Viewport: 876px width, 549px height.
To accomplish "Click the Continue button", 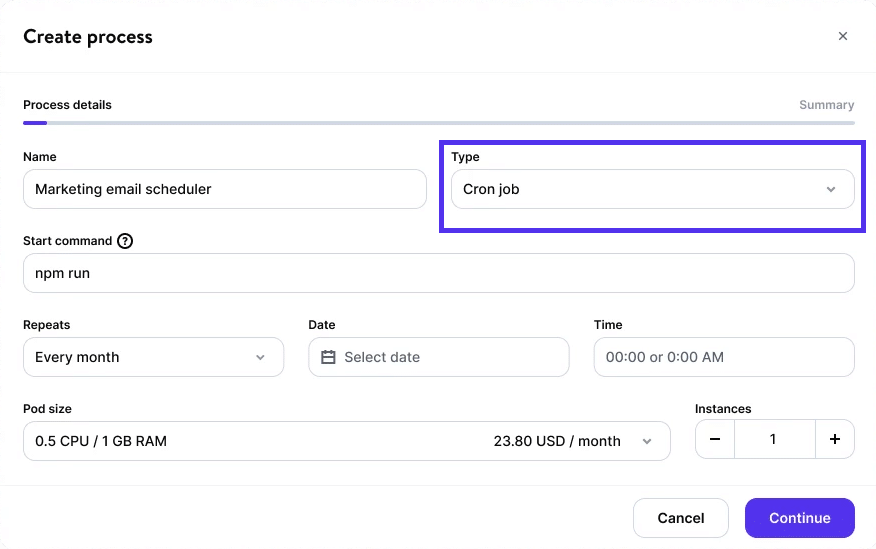I will 799,518.
